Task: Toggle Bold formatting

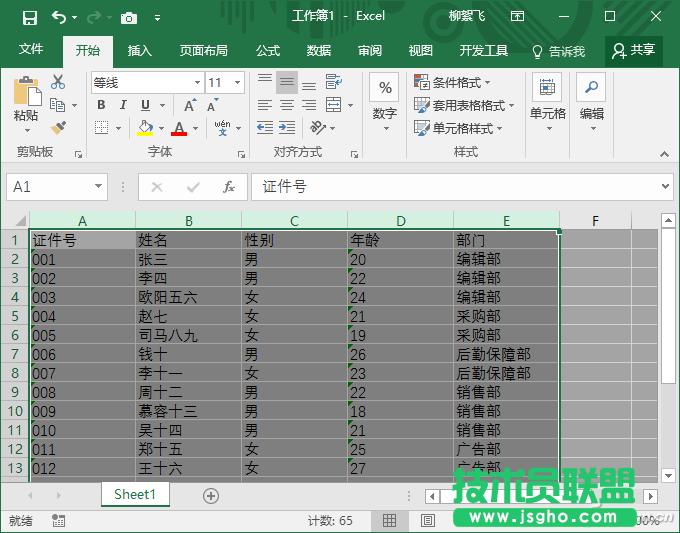Action: tap(101, 105)
